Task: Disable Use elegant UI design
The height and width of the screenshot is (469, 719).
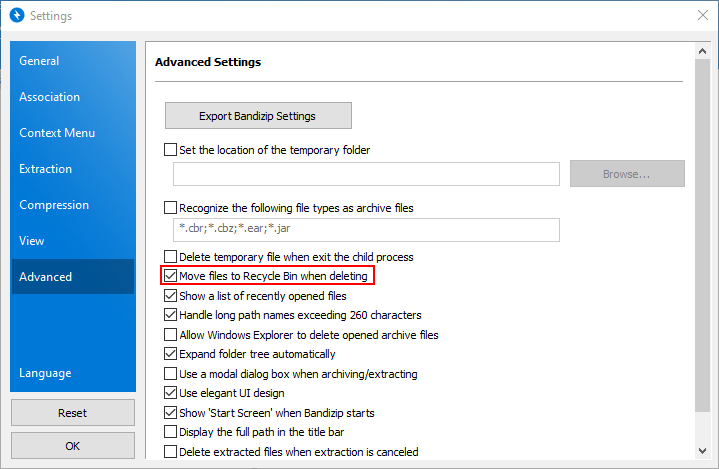Action: (x=170, y=393)
